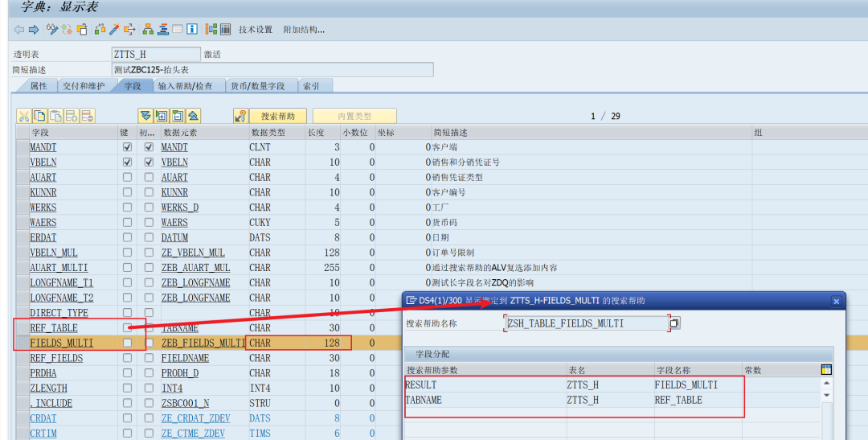Select the 字段 tab
The height and width of the screenshot is (440, 868).
click(133, 86)
